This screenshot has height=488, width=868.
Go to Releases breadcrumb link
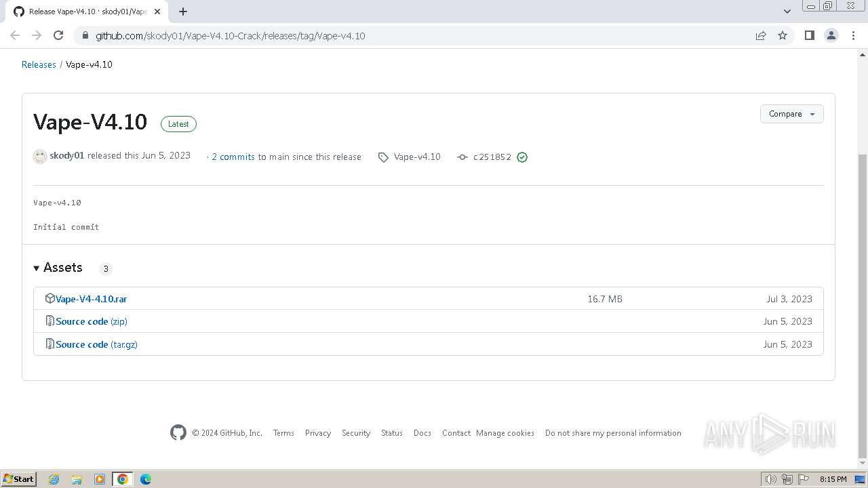pyautogui.click(x=39, y=64)
